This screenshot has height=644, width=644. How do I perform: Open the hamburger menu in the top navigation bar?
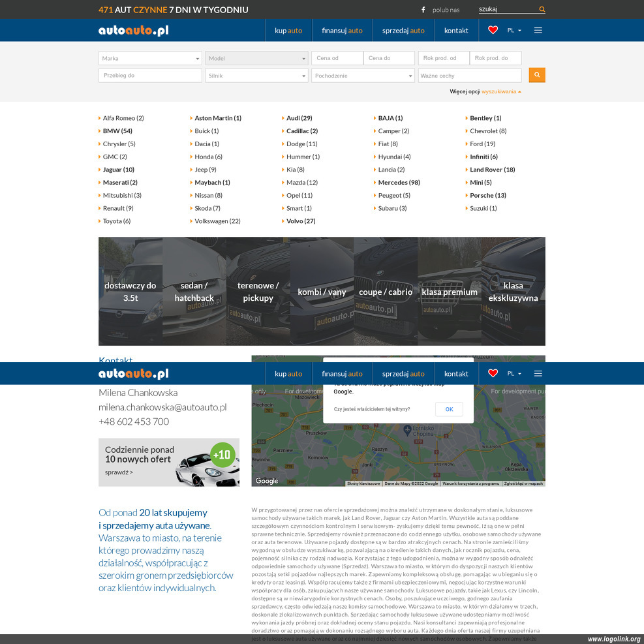(x=538, y=30)
